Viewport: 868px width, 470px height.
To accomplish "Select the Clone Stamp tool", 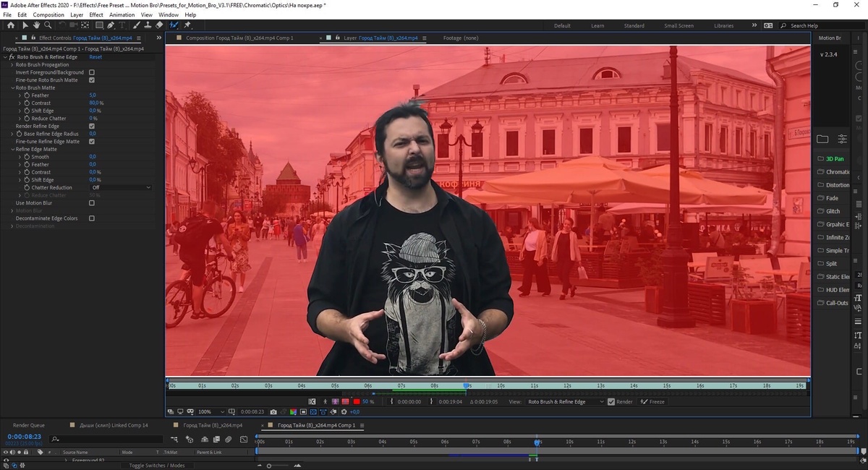I will click(148, 25).
